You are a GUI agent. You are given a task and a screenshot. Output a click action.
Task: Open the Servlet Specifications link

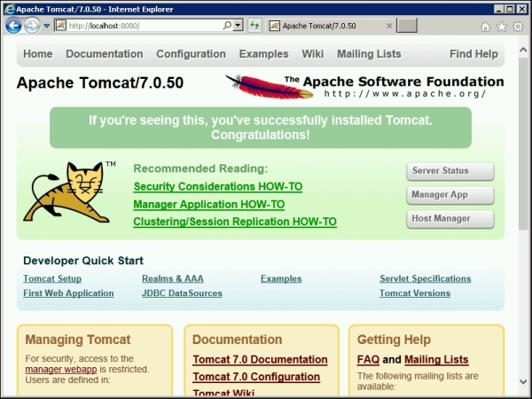[425, 278]
